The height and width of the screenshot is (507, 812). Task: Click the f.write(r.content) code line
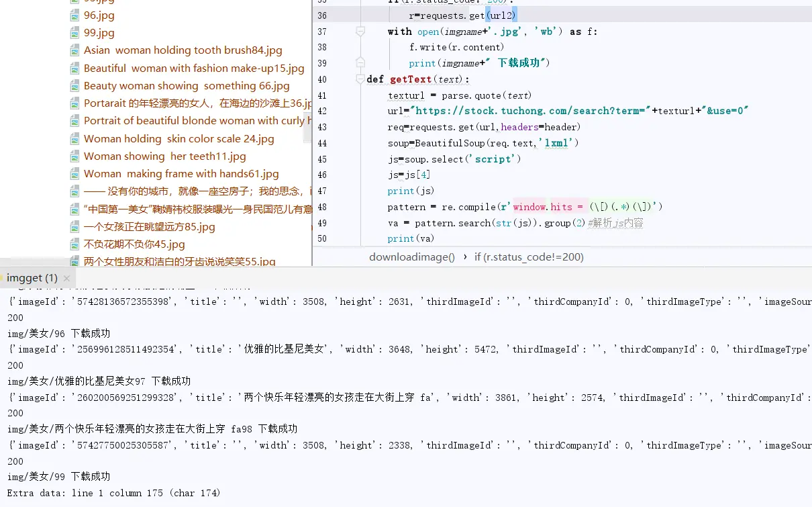[x=456, y=47]
